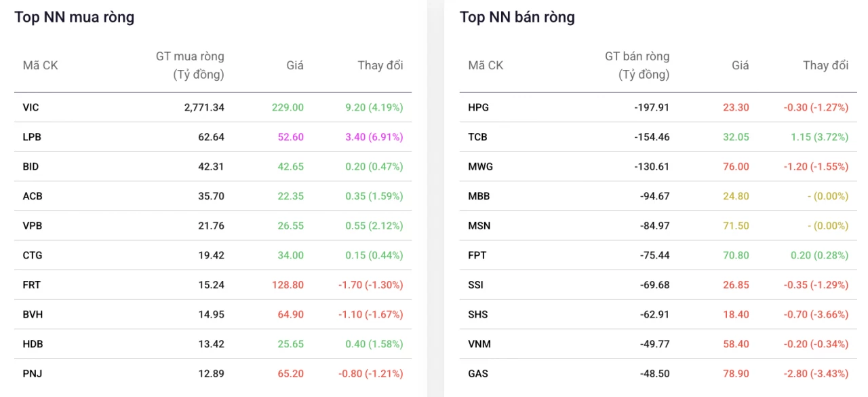This screenshot has height=397, width=868.
Task: Click LPB price 52.60
Action: pos(291,137)
